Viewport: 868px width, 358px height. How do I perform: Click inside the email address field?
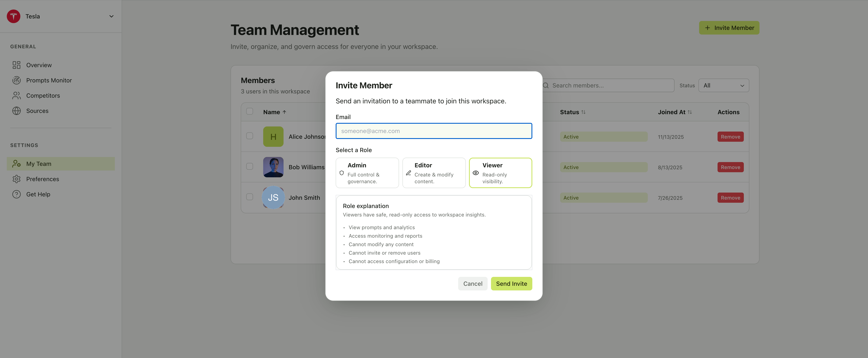point(434,131)
